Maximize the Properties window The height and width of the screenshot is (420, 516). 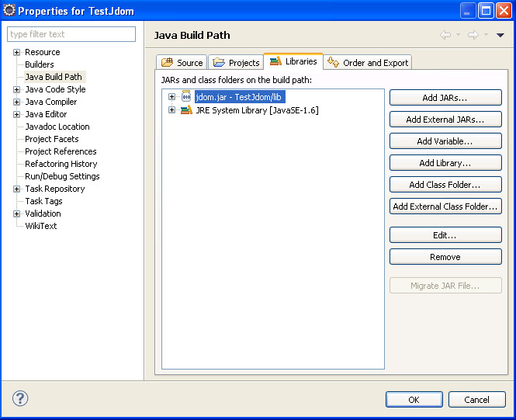[486, 11]
